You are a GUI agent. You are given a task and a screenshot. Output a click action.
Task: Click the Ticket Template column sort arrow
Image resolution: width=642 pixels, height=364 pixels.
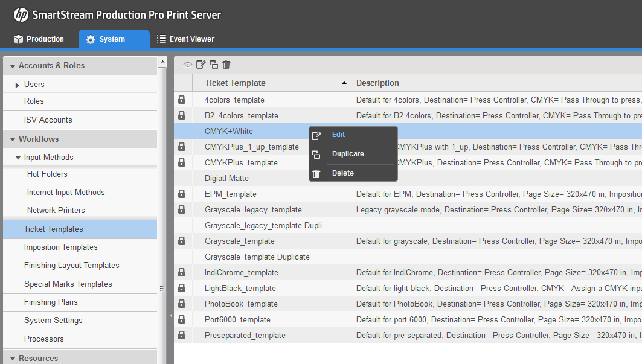pos(344,81)
